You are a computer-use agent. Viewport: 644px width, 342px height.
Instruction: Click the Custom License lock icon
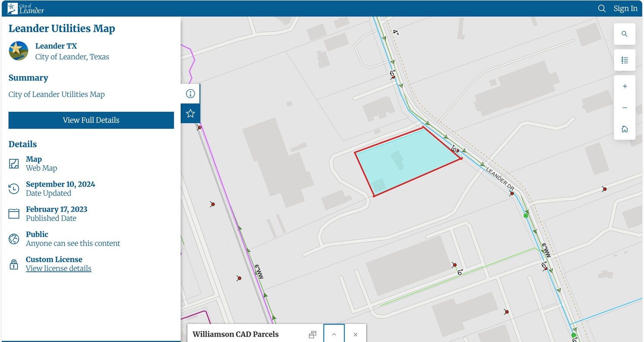point(14,264)
